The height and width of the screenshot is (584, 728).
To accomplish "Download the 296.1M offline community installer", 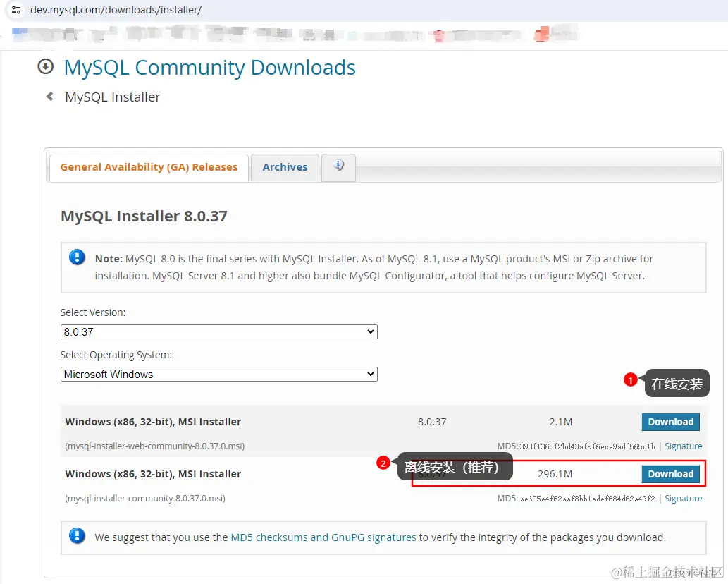I will [670, 474].
